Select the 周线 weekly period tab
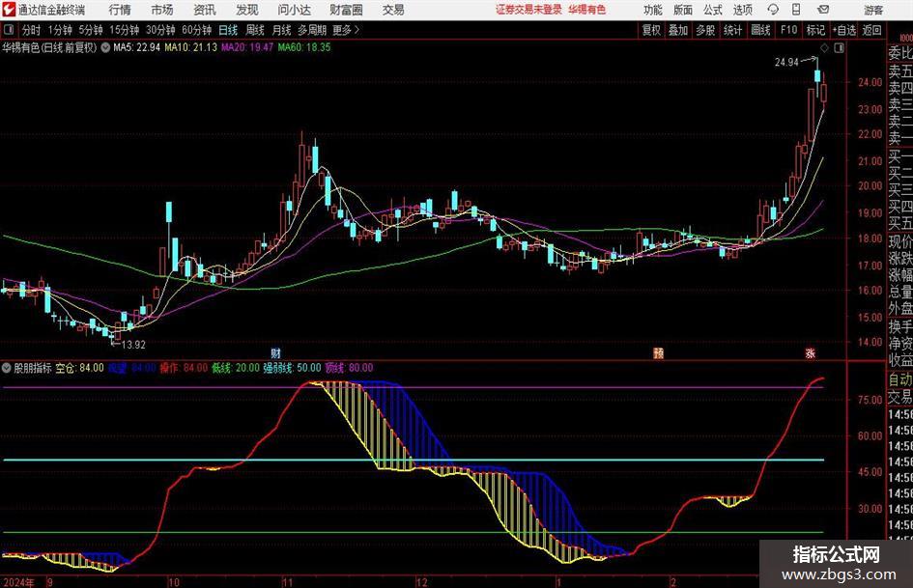The width and height of the screenshot is (913, 588). 255,30
